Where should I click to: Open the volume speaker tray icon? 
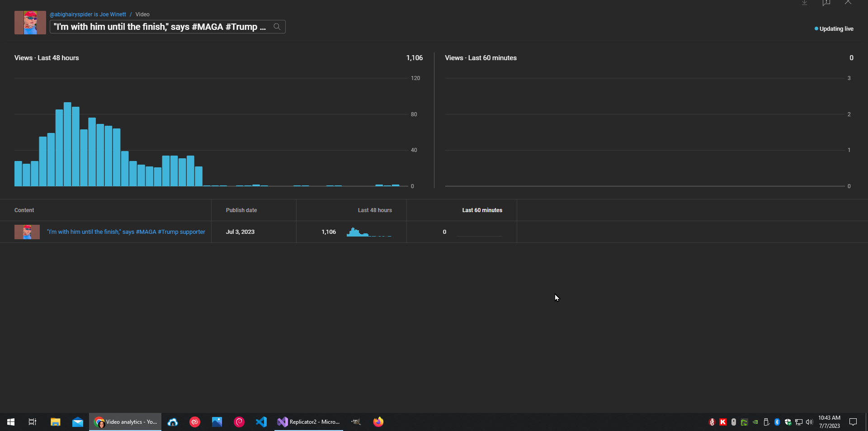click(x=809, y=422)
